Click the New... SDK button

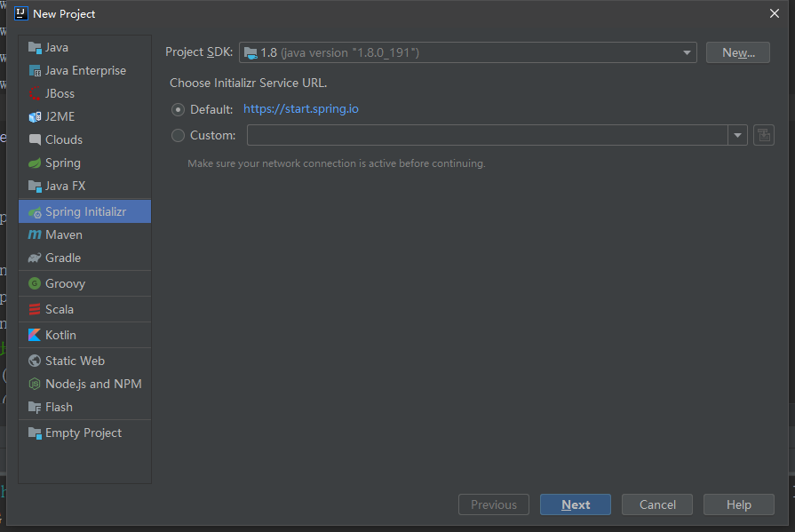coord(738,52)
